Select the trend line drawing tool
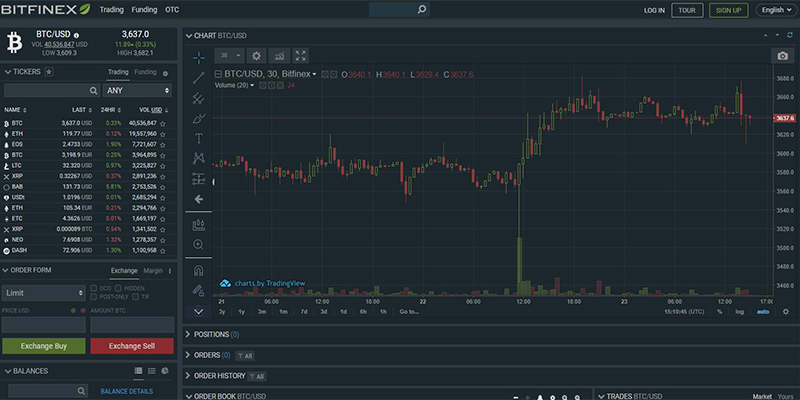The width and height of the screenshot is (800, 400). pos(198,78)
